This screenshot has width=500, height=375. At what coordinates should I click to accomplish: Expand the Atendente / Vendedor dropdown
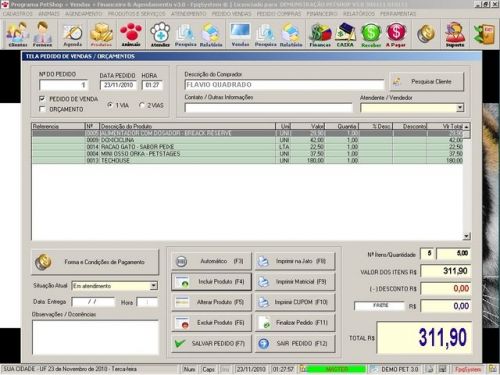point(460,108)
